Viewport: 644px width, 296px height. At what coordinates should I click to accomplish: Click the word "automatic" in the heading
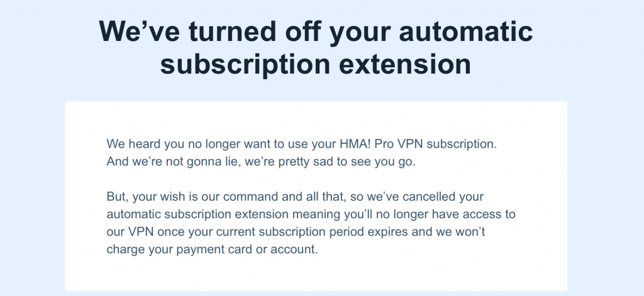(x=466, y=31)
